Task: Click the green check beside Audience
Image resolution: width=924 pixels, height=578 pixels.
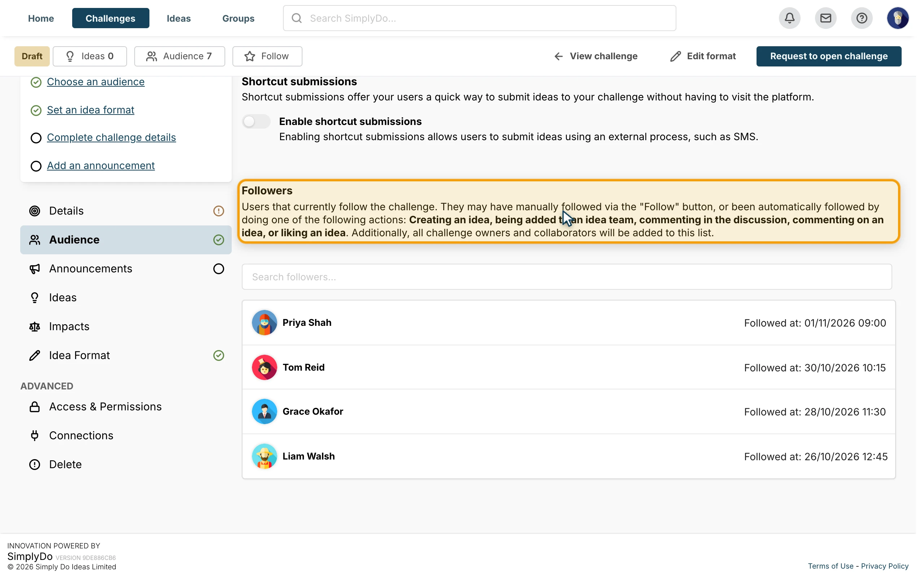Action: tap(218, 240)
